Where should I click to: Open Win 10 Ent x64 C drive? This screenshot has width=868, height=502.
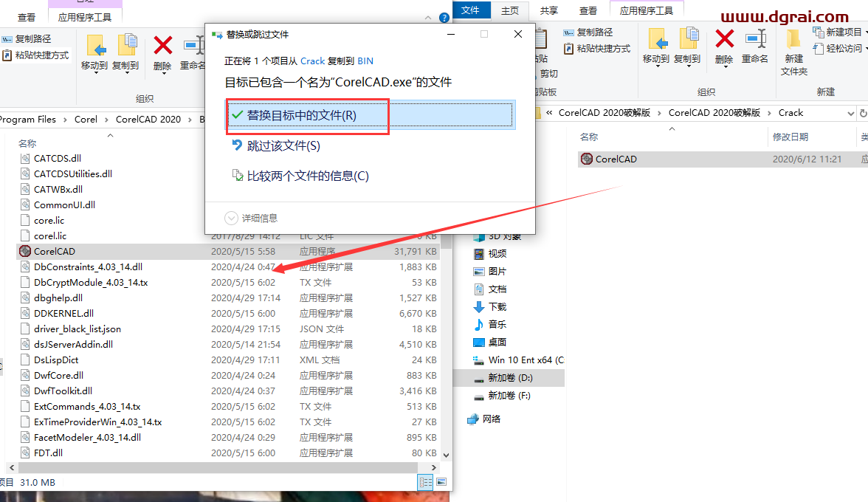519,360
